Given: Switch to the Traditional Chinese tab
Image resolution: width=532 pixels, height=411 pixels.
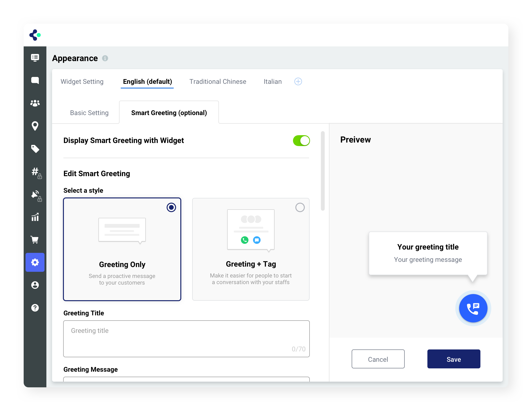Looking at the screenshot, I should click(x=217, y=82).
